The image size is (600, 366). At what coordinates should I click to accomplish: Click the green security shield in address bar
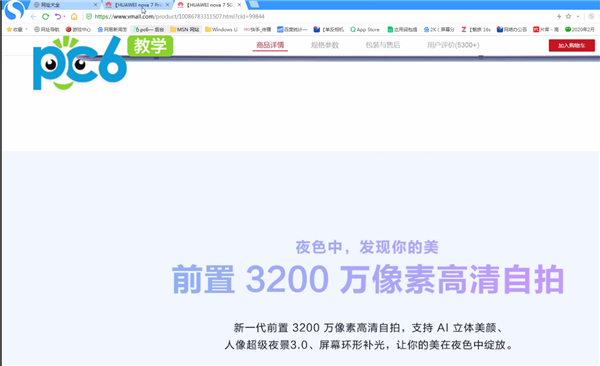pyautogui.click(x=89, y=16)
